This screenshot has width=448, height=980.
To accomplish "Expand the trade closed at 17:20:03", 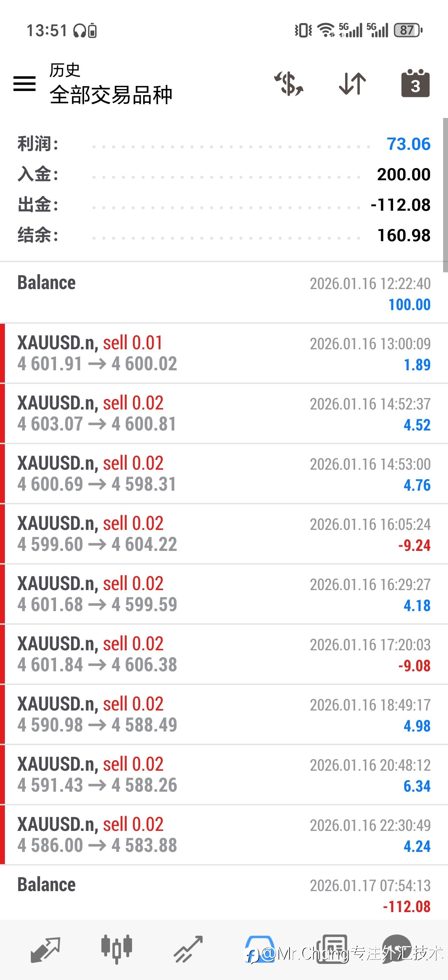I will (x=224, y=654).
